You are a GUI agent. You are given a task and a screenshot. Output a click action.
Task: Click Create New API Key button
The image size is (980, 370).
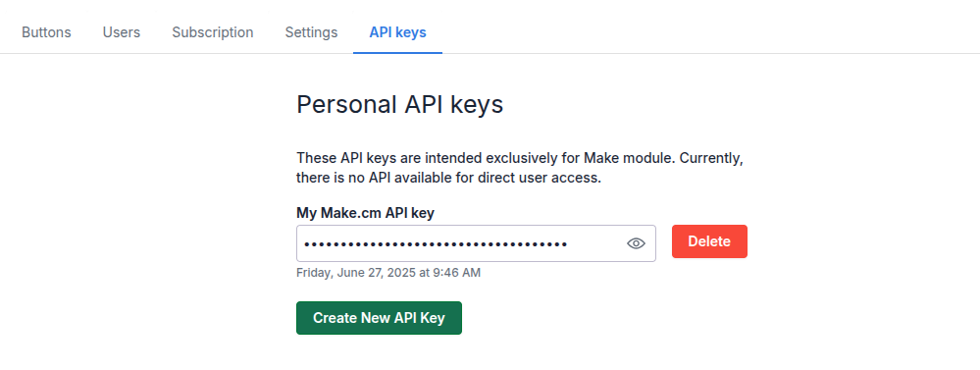(379, 318)
